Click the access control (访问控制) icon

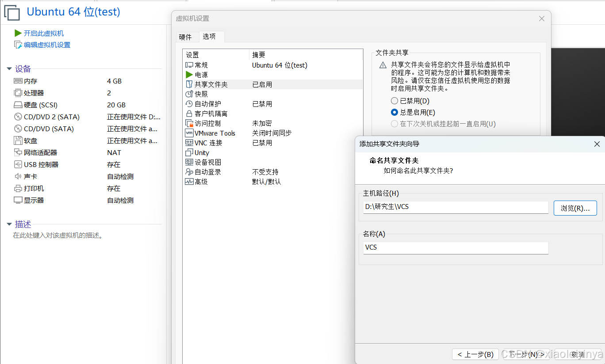point(189,124)
